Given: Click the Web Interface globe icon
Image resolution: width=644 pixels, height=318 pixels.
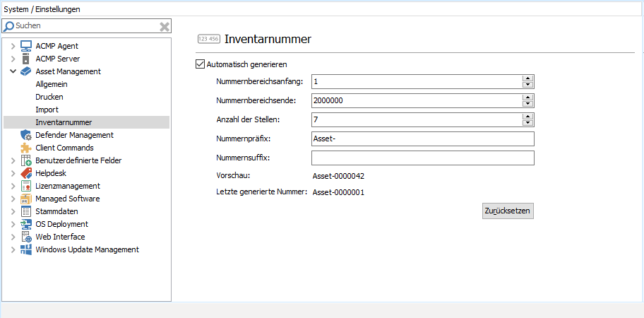Looking at the screenshot, I should click(26, 237).
